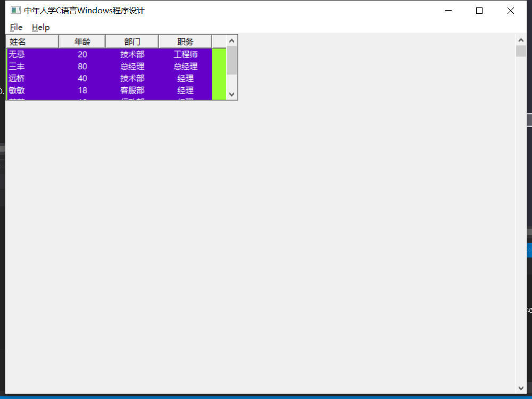
Task: Click age cell 20
Action: [82, 54]
